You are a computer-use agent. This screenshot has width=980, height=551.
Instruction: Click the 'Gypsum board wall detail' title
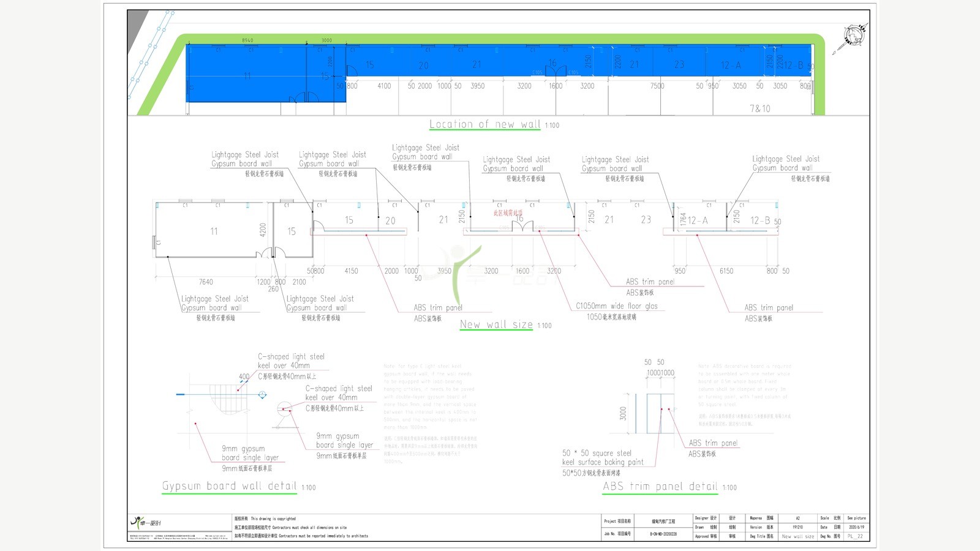(x=230, y=486)
